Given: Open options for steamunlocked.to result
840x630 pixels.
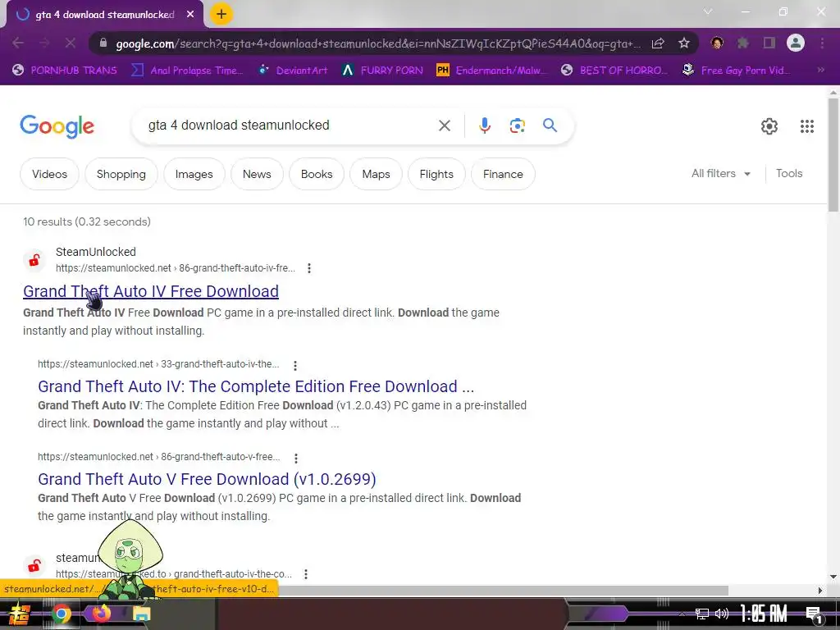Looking at the screenshot, I should coord(306,574).
